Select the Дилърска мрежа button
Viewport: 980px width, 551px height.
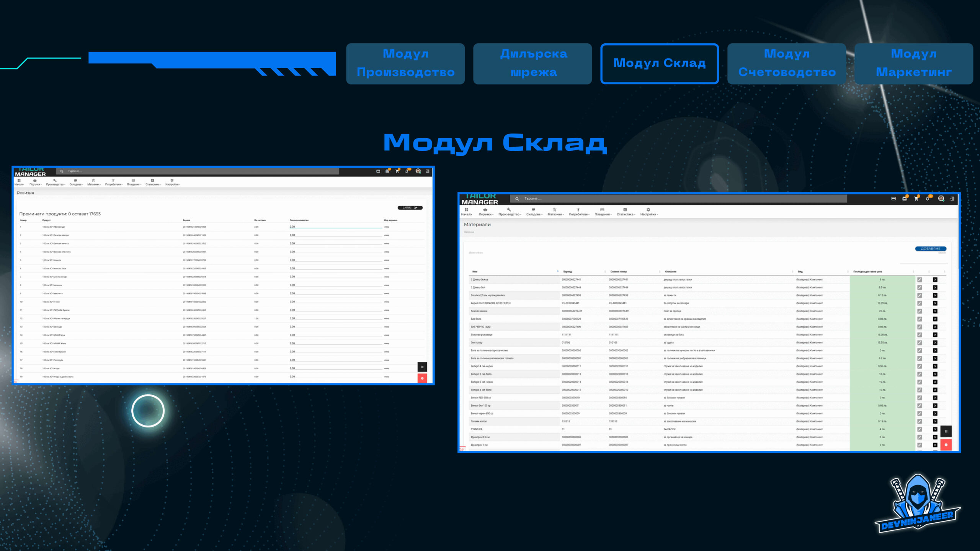532,64
